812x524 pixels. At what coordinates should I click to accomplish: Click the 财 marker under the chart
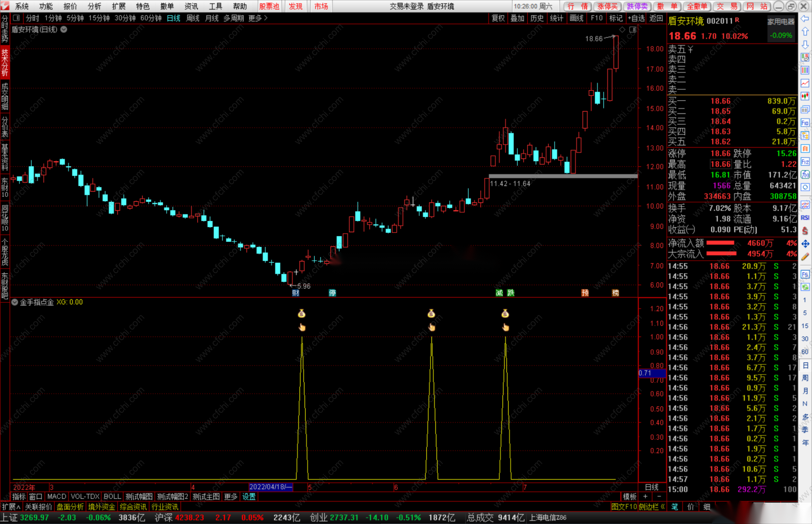[x=296, y=293]
